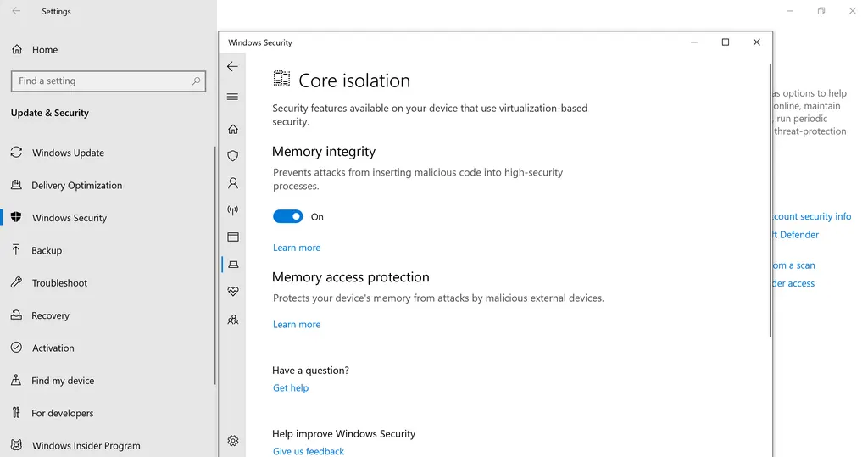Open Family options icon
The image size is (868, 457).
233,320
